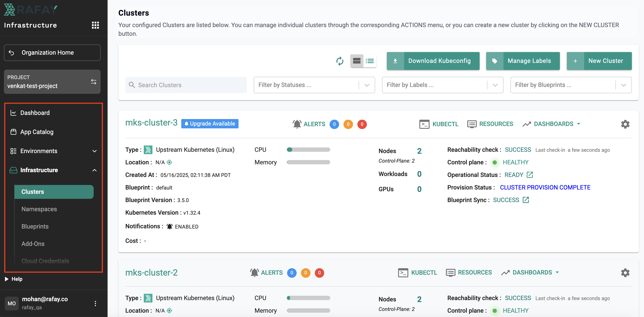Expand the Environments menu section
This screenshot has width=644, height=317.
pos(53,151)
